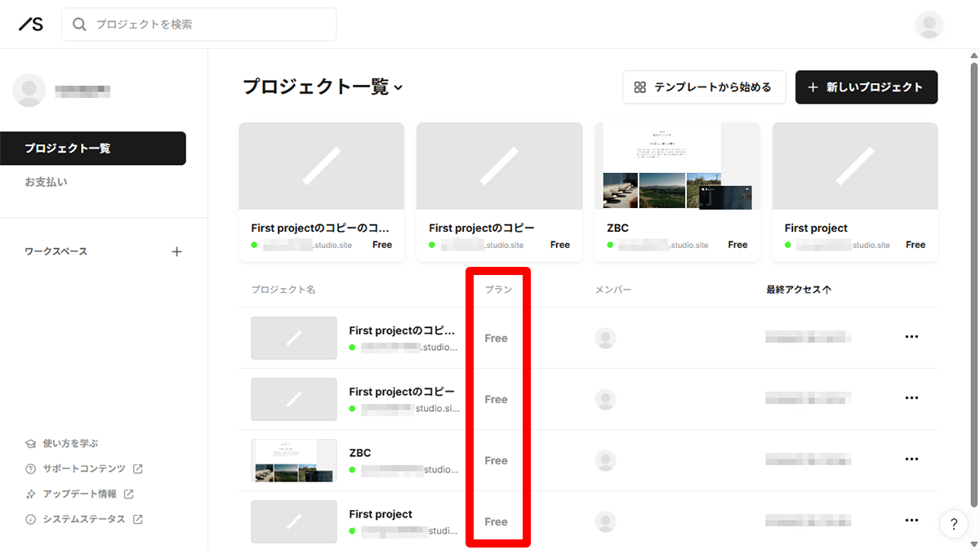Viewport: 980px width, 550px height.
Task: Open the three-dot menu for First project row
Action: (x=911, y=520)
